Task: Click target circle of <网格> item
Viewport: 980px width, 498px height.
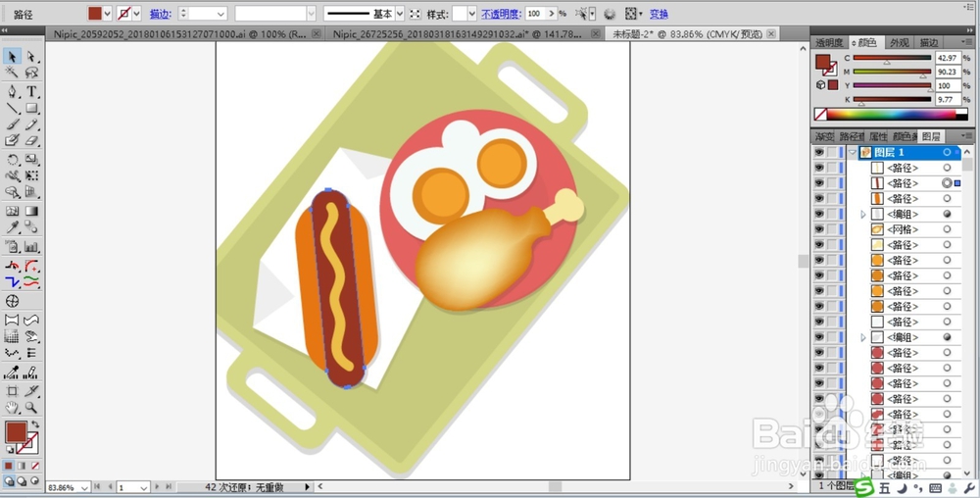Action: pyautogui.click(x=947, y=229)
